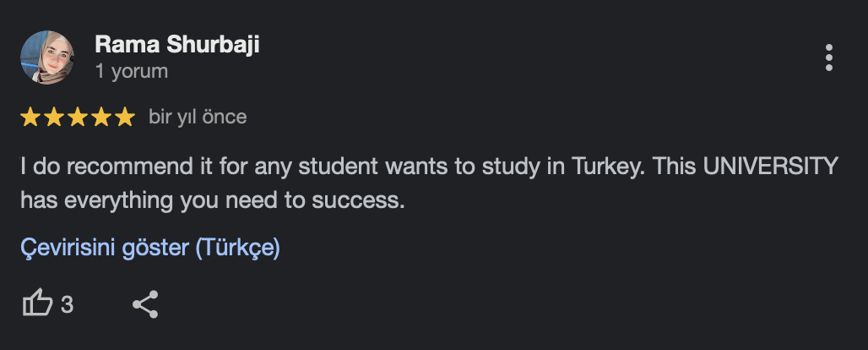Click the fourth rating star
The height and width of the screenshot is (350, 868).
(101, 117)
